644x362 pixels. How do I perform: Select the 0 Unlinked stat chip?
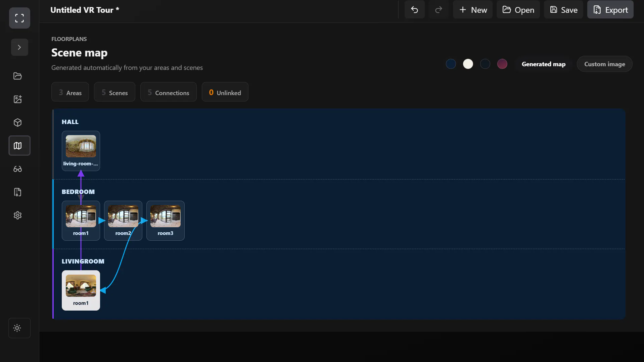[225, 92]
